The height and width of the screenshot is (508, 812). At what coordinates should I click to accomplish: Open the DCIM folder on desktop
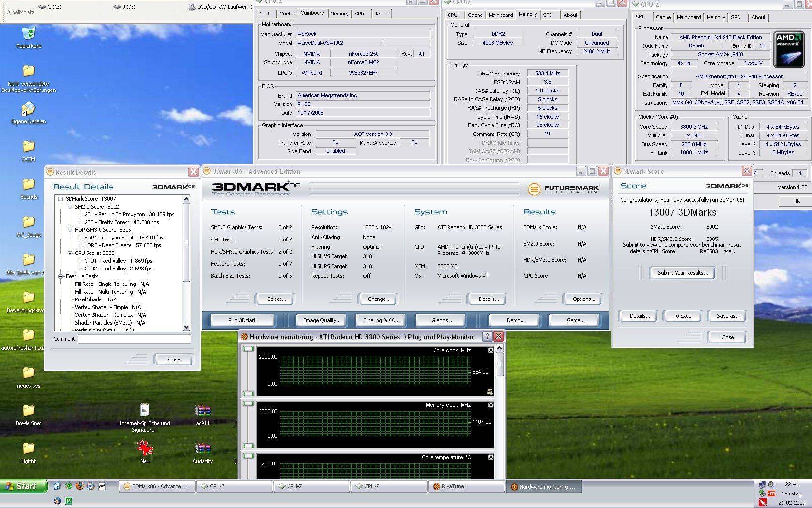[x=29, y=147]
